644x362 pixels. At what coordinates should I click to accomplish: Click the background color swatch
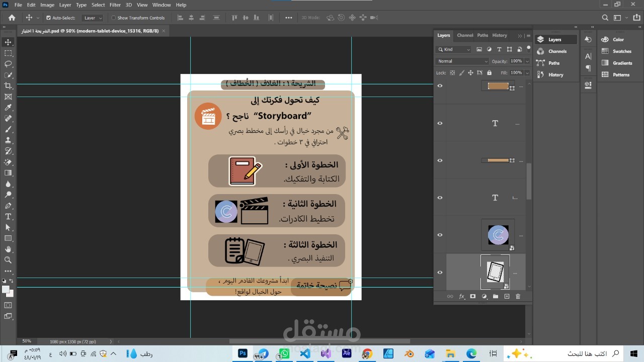coord(11,294)
